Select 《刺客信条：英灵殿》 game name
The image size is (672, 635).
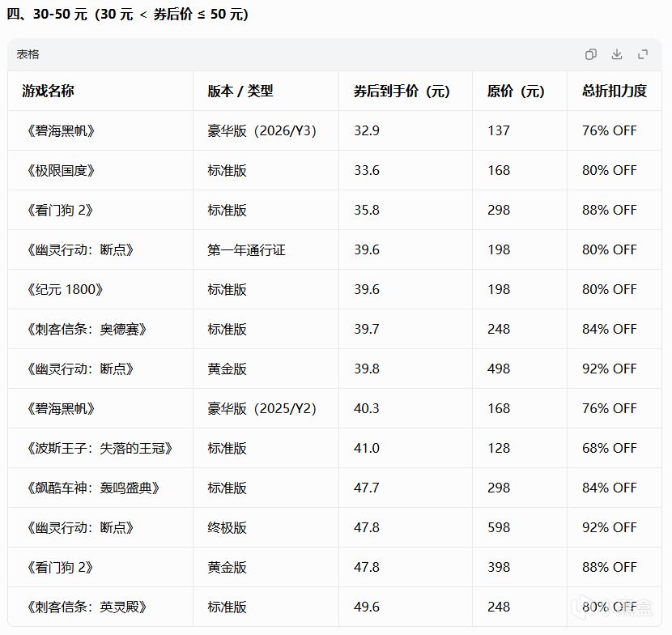[86, 607]
